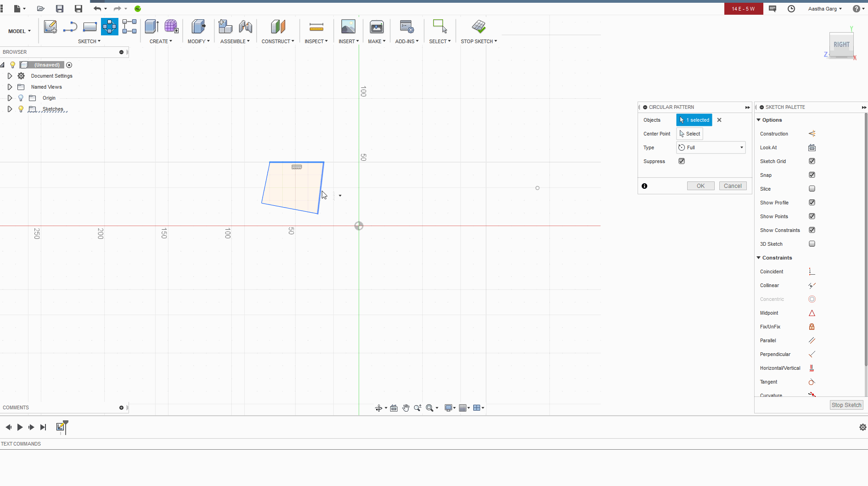Expand the Document Settings tree node

coord(10,76)
